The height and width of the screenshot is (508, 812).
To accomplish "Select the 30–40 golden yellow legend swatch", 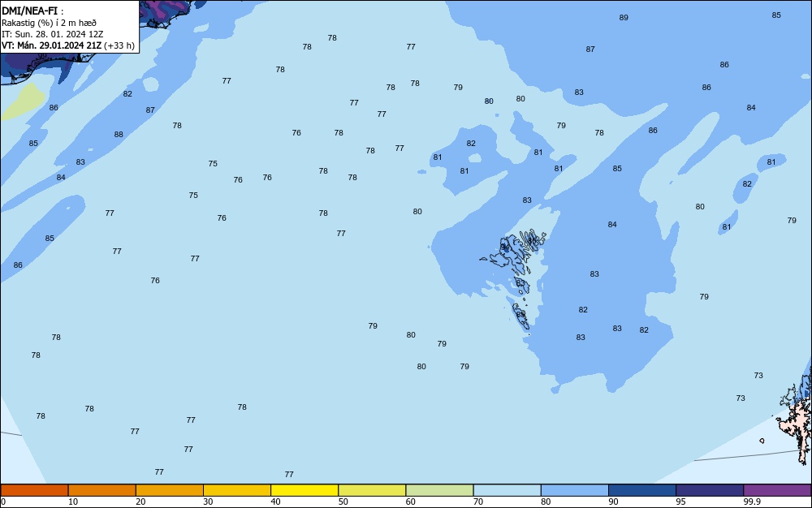I will [237, 490].
